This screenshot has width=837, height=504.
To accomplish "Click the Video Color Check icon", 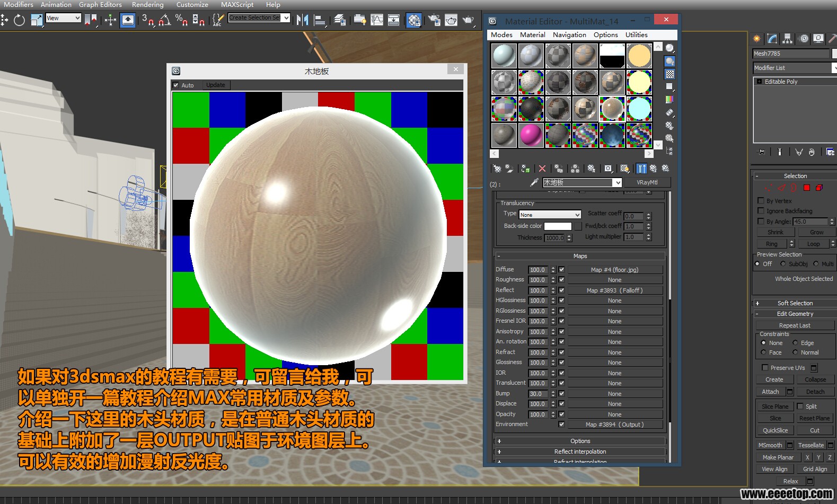I will [670, 100].
